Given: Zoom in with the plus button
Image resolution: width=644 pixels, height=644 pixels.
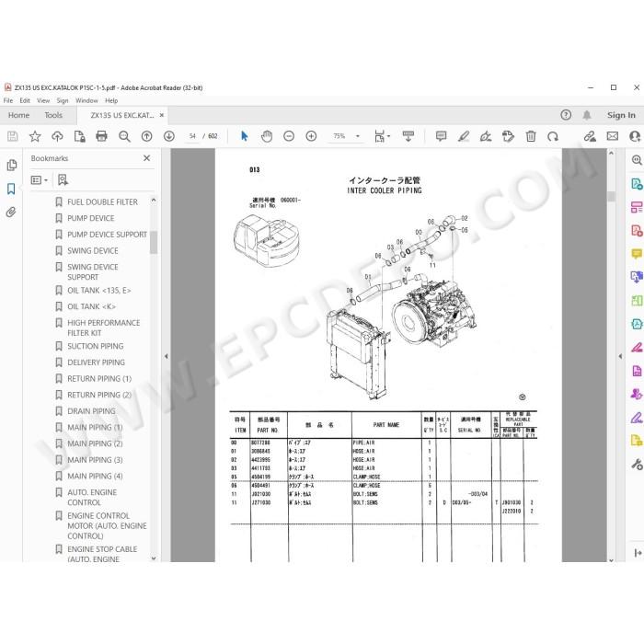Looking at the screenshot, I should pyautogui.click(x=311, y=136).
